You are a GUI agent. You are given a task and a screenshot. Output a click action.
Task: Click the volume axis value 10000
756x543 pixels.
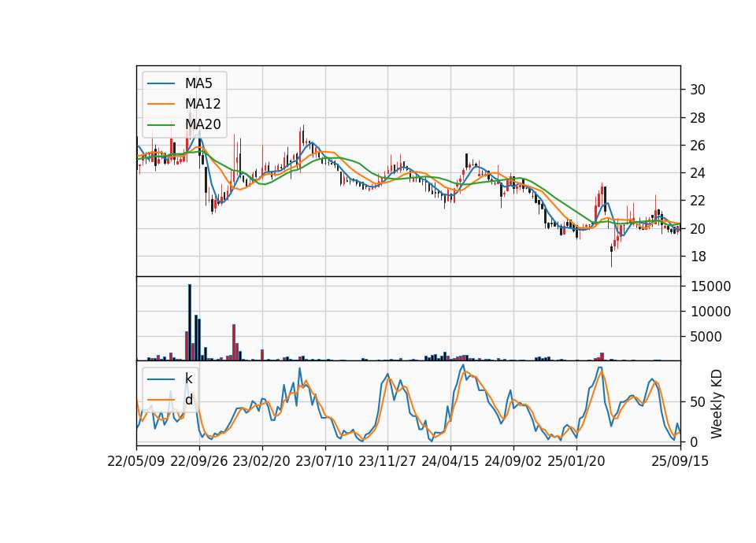coord(710,312)
